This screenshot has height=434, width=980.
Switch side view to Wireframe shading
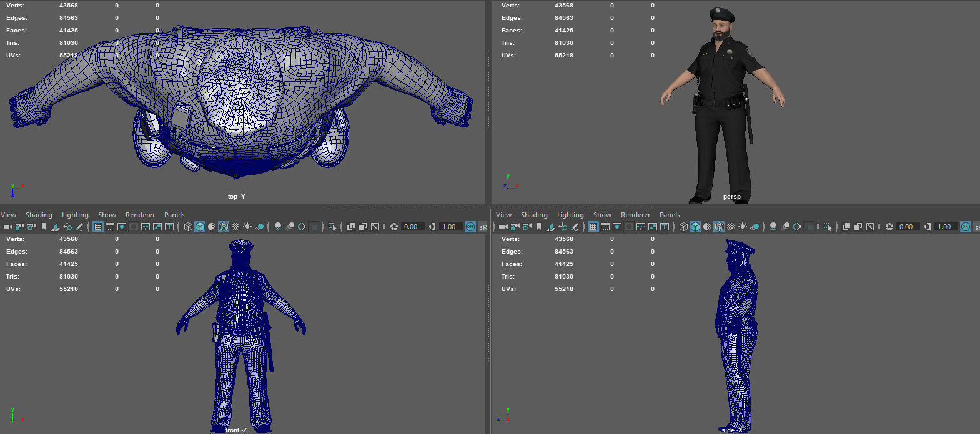684,227
